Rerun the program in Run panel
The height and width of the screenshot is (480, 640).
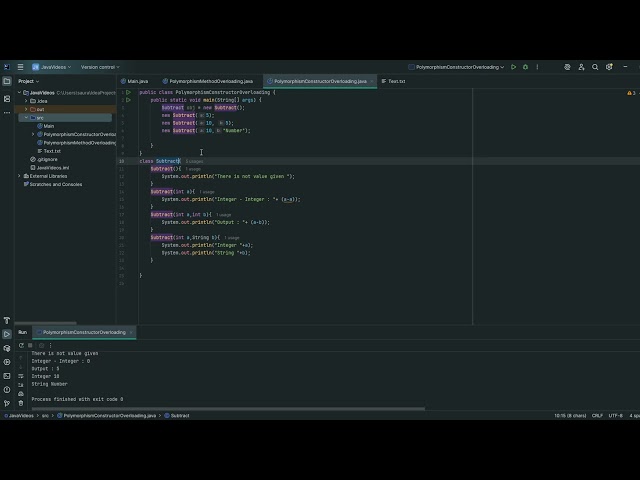pos(21,345)
